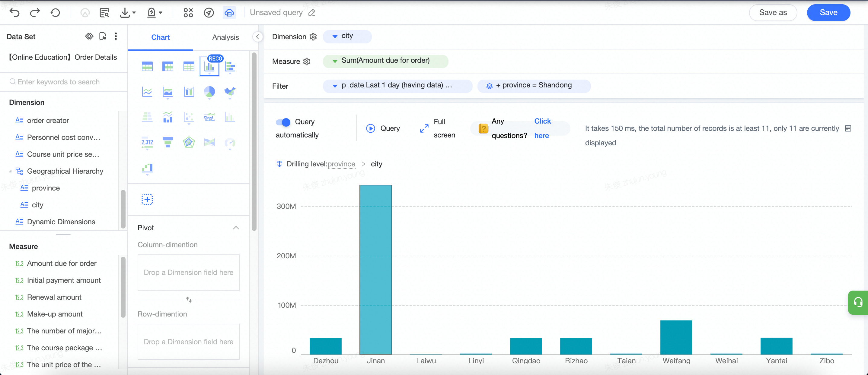Open Dimension settings gear icon
Viewport: 868px width, 375px height.
pos(313,37)
